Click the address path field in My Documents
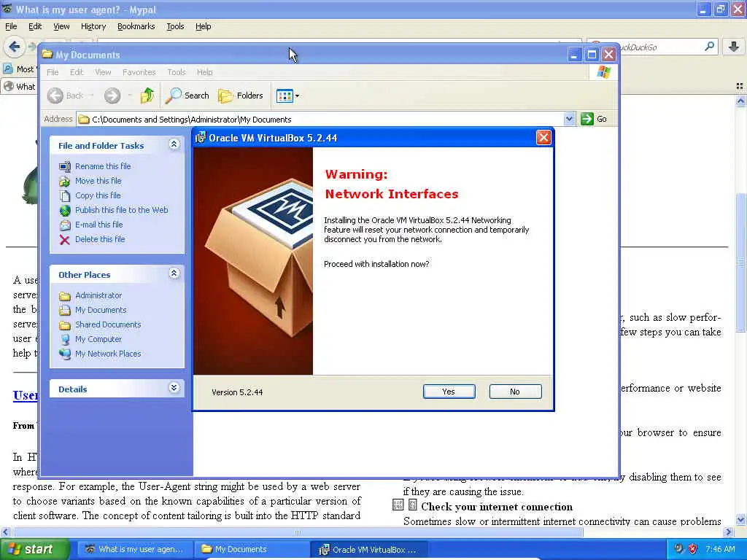Viewport: 747px width, 560px height. 322,120
